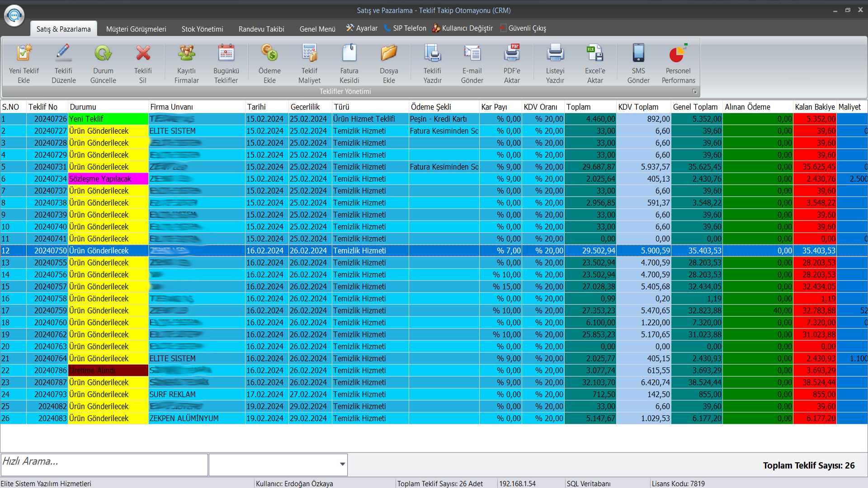Expand the Teklifler Yönetimi group launcher
The image size is (868, 488).
694,92
